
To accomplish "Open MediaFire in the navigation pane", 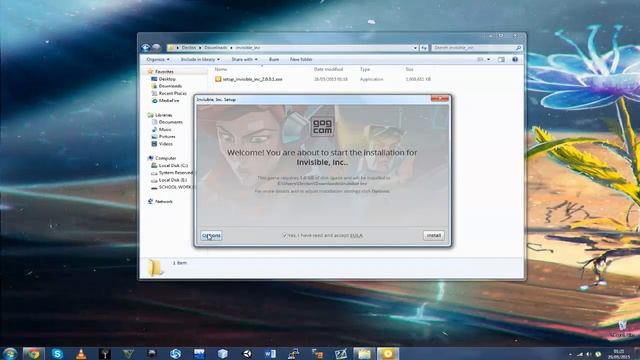I will click(169, 100).
